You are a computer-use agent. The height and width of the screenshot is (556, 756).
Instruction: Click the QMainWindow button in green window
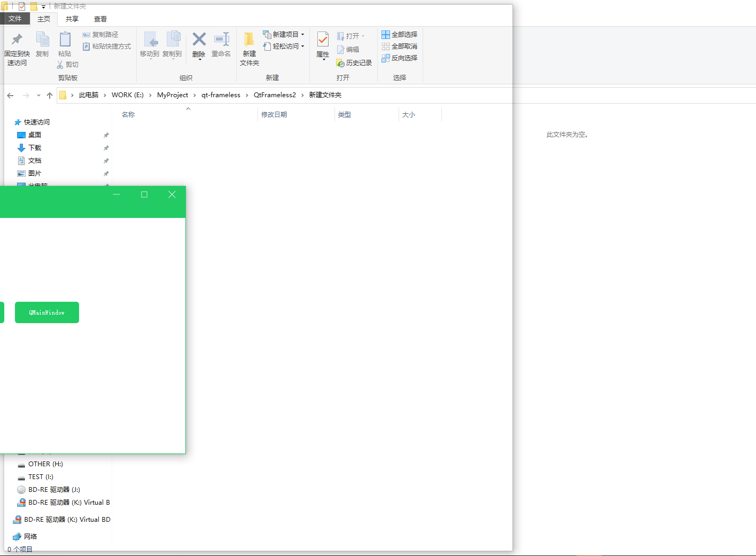tap(46, 312)
